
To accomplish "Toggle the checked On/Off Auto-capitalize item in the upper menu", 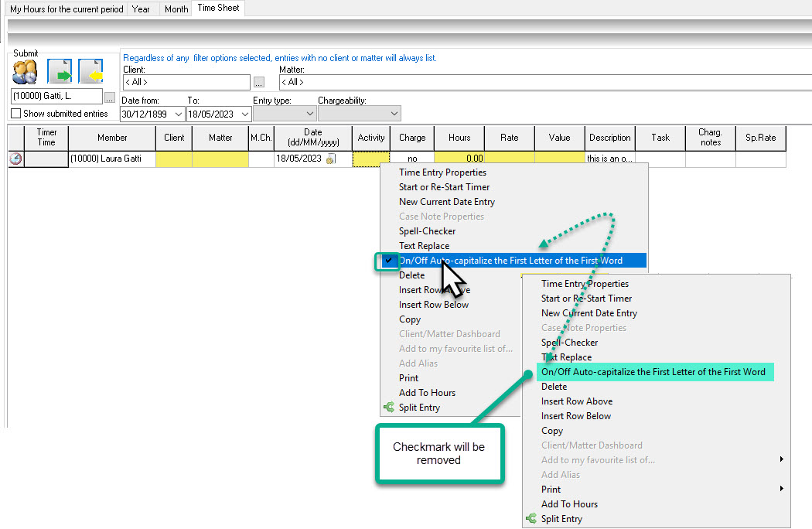I will 513,261.
